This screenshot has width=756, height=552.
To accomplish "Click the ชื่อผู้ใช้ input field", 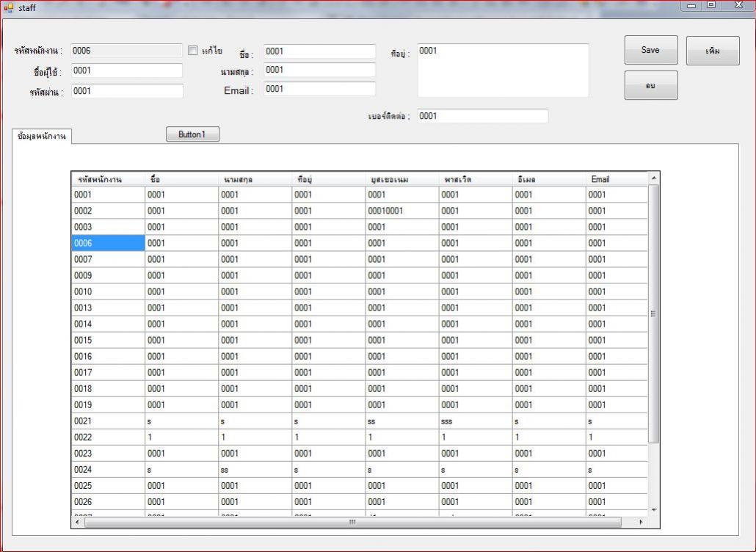I will 126,70.
